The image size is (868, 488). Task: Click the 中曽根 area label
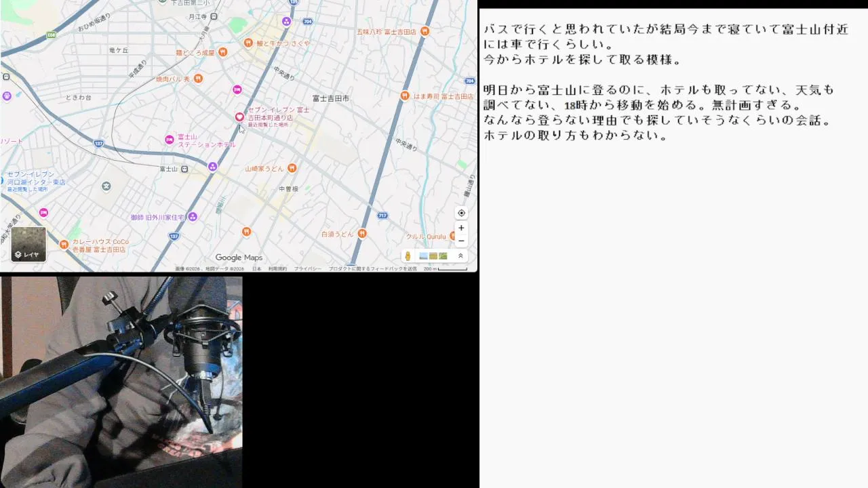click(289, 189)
